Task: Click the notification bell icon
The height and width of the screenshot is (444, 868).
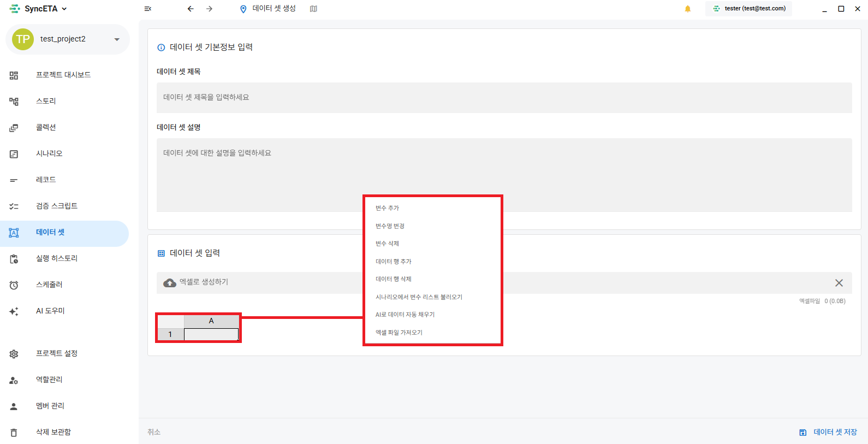Action: (x=687, y=9)
